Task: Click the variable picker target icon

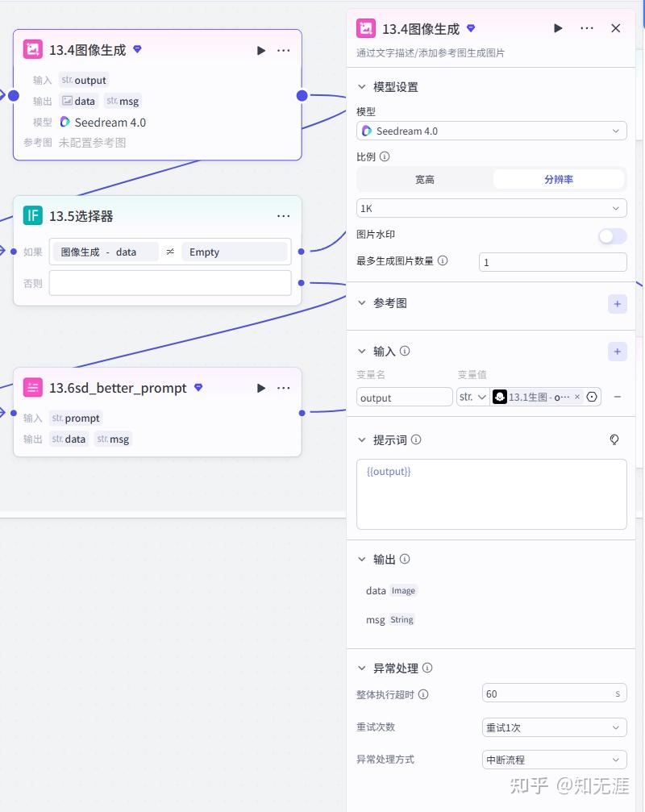Action: [592, 397]
